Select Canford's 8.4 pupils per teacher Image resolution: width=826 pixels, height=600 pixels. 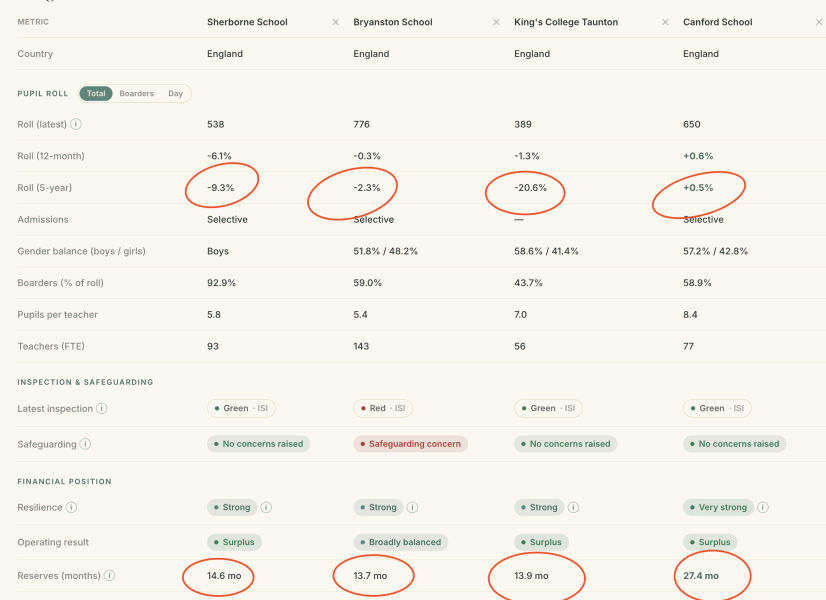[x=690, y=314]
